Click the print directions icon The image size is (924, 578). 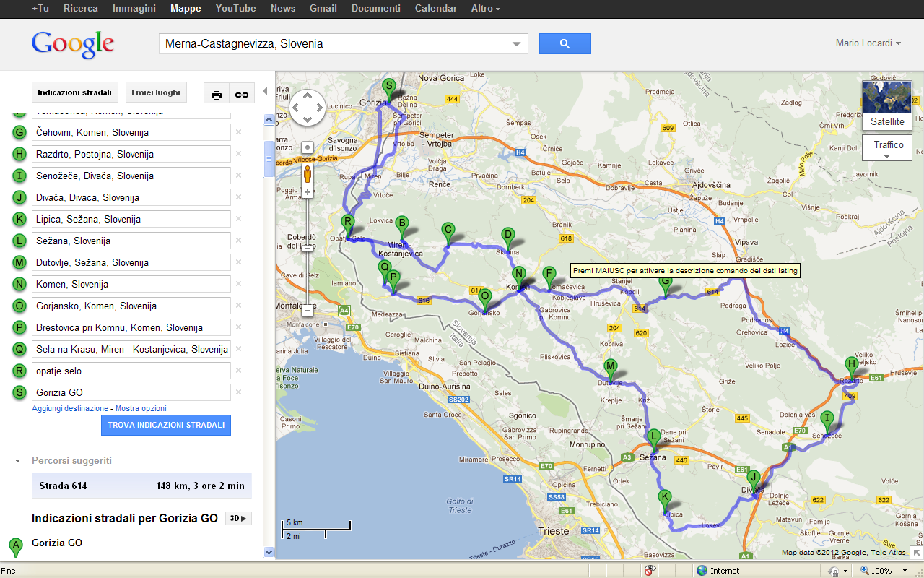click(x=217, y=94)
